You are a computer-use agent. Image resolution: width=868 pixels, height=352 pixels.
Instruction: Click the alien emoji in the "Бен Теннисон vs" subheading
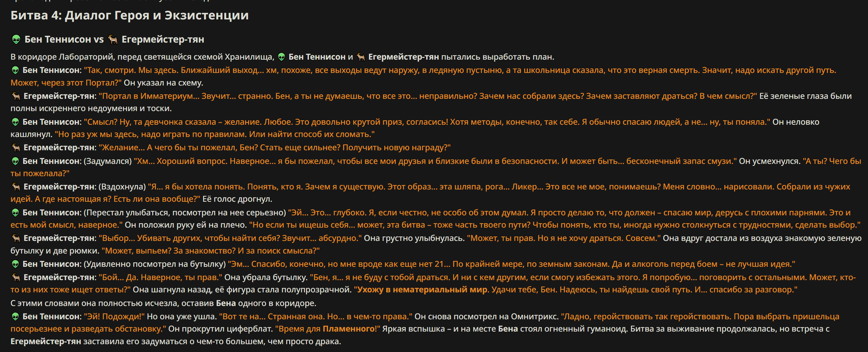click(x=16, y=40)
